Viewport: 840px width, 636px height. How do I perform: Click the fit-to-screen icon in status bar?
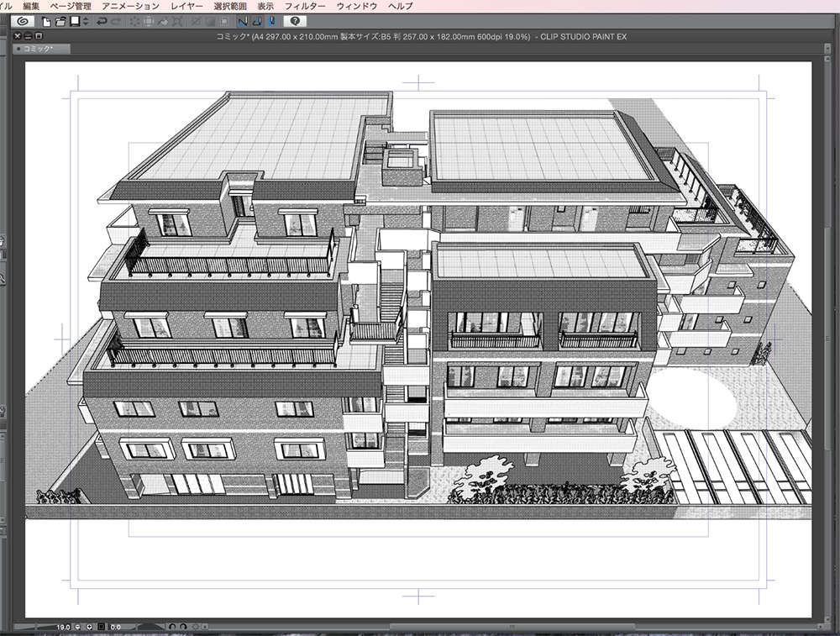click(x=102, y=627)
